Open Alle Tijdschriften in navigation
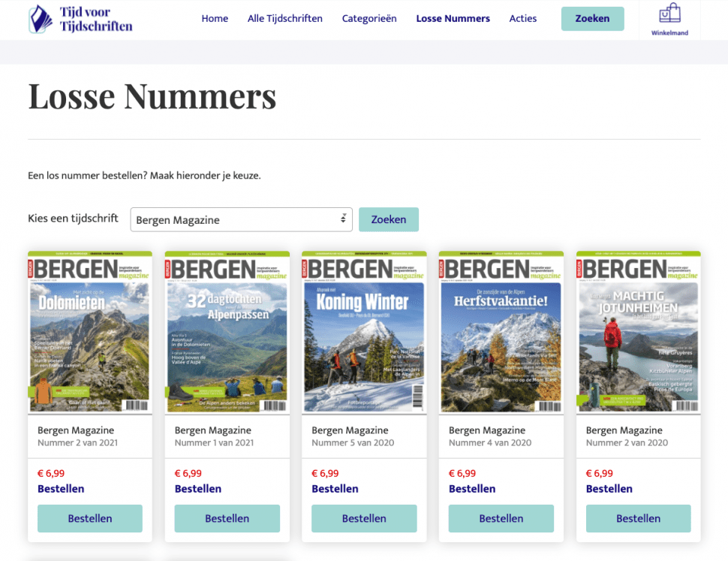The image size is (728, 561). (x=285, y=19)
